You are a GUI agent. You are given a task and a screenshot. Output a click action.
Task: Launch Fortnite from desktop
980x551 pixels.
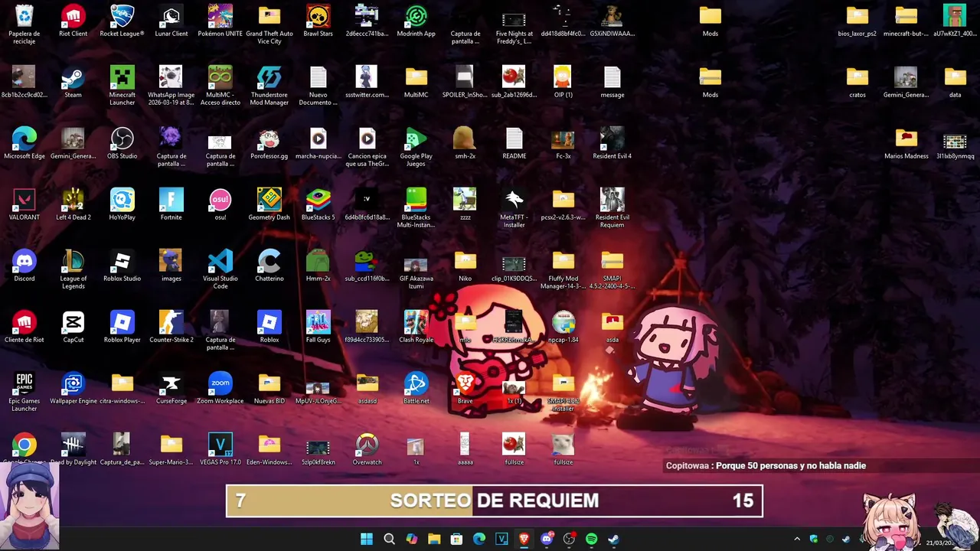coord(171,204)
